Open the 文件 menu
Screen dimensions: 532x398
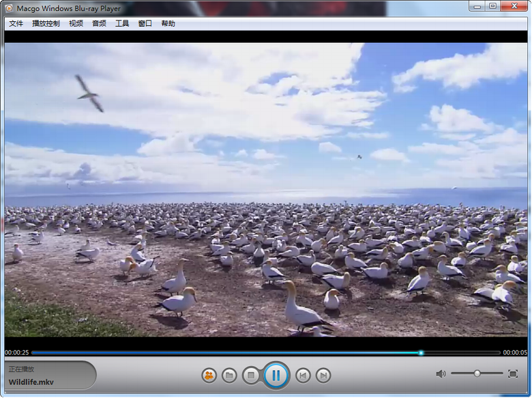(x=16, y=23)
